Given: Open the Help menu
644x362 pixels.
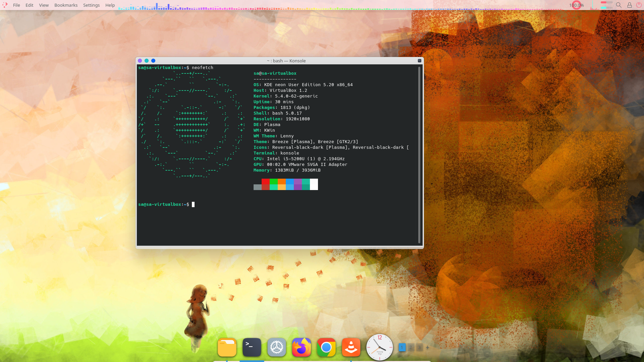Looking at the screenshot, I should tap(110, 5).
